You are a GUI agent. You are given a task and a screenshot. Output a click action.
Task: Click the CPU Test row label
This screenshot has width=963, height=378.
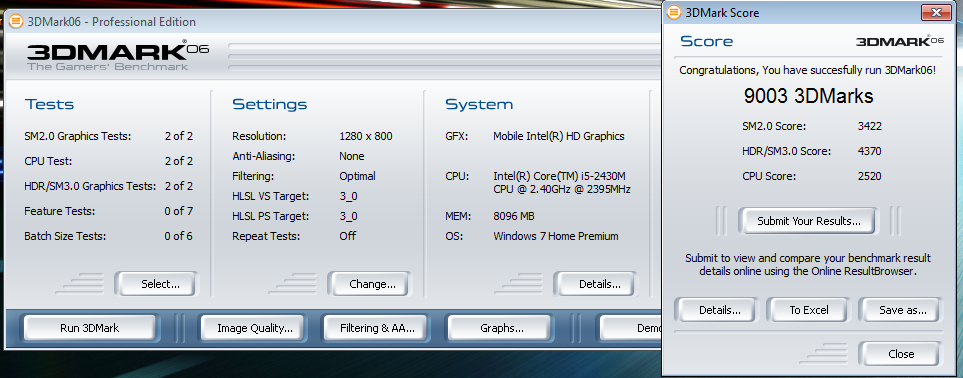49,161
